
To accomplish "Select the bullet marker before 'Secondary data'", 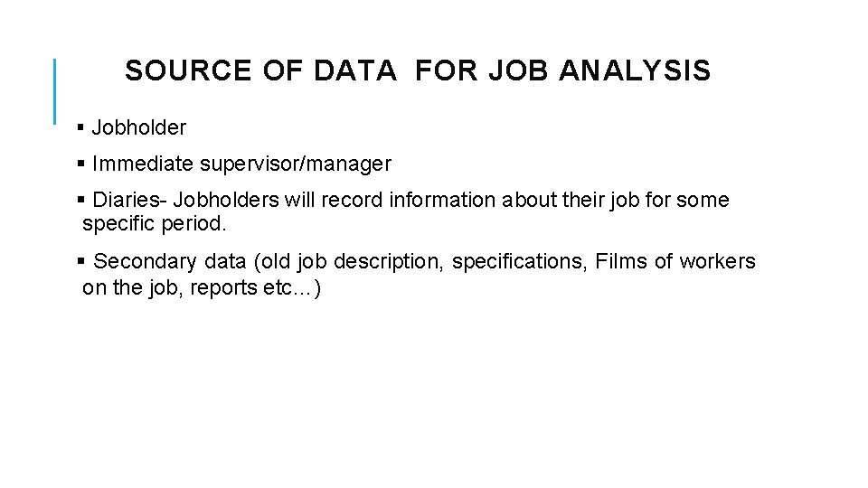I will click(x=80, y=261).
